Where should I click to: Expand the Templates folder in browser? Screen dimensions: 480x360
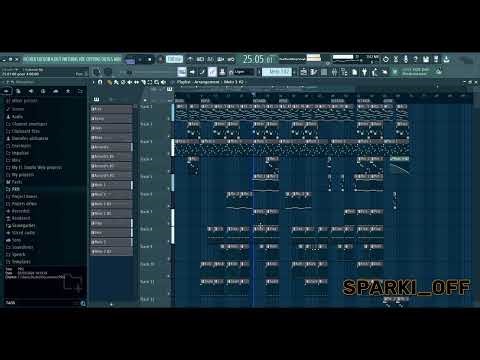click(18, 262)
